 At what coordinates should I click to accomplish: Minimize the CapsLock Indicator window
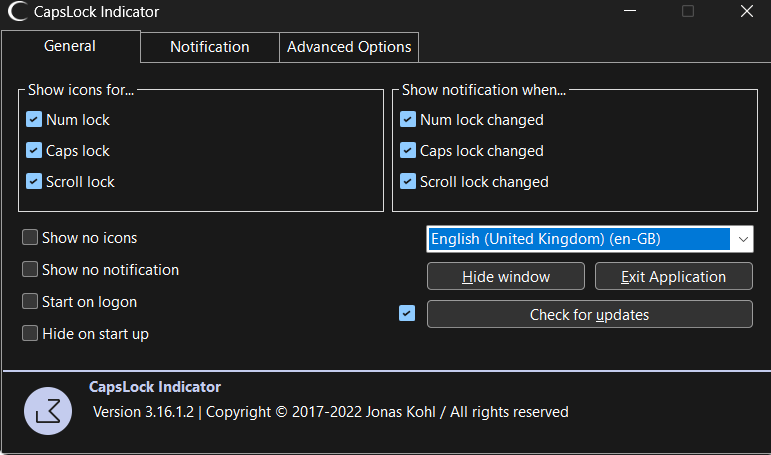tap(630, 11)
